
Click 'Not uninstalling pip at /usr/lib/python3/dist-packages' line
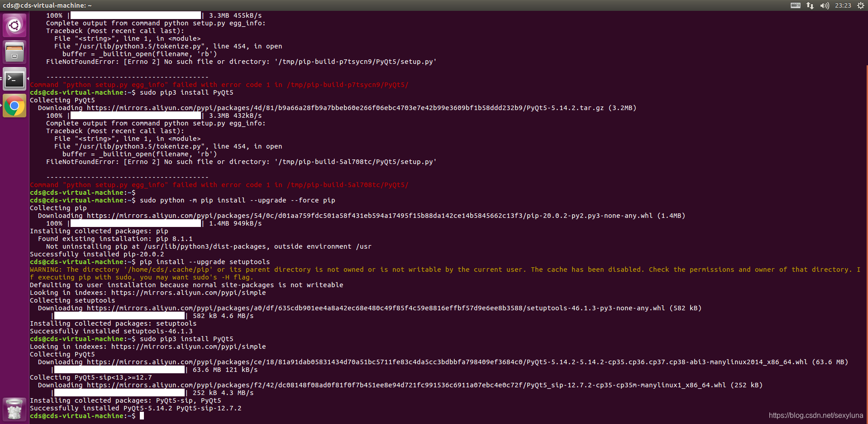[x=209, y=246]
